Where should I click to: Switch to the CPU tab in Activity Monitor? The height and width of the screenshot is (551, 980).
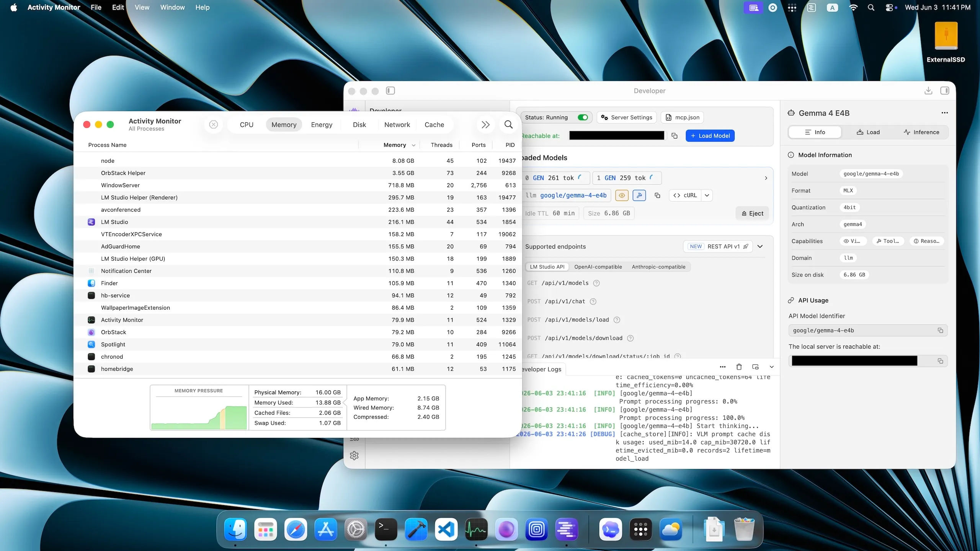247,125
